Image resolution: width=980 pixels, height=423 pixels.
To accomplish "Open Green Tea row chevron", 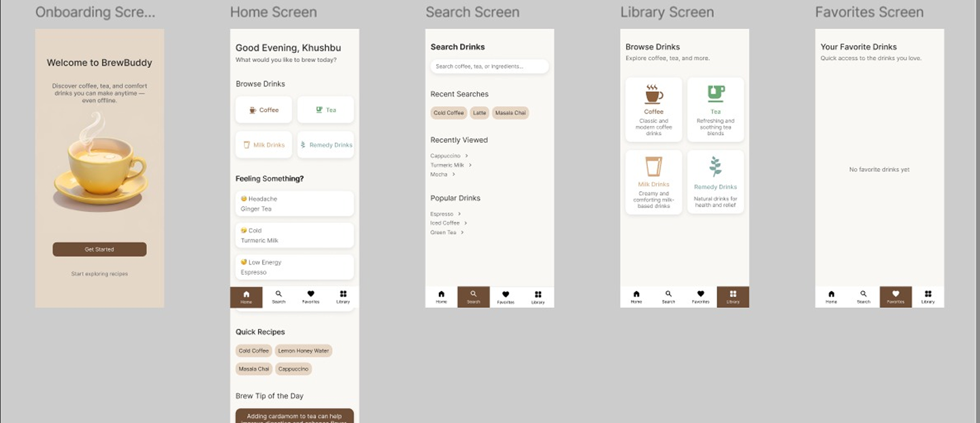I will tap(462, 233).
